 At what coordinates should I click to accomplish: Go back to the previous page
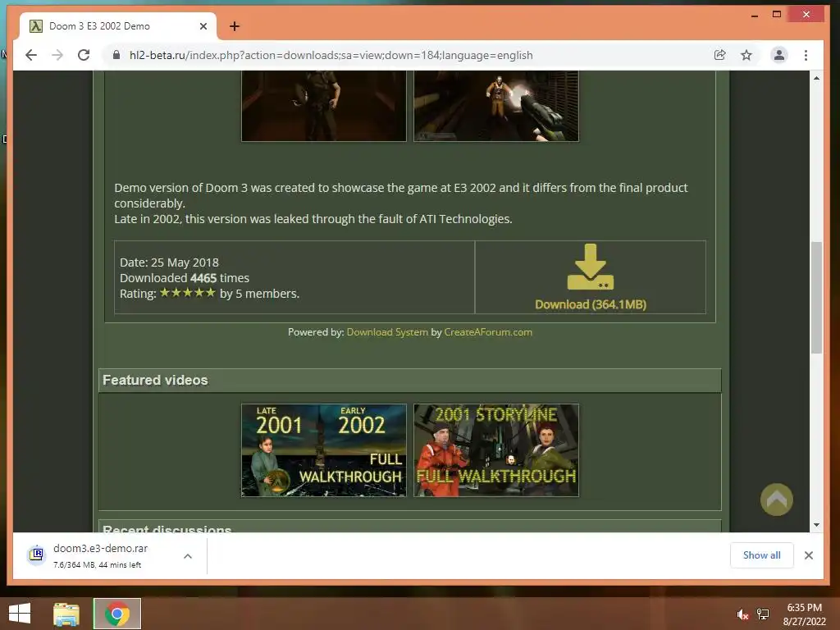[31, 55]
